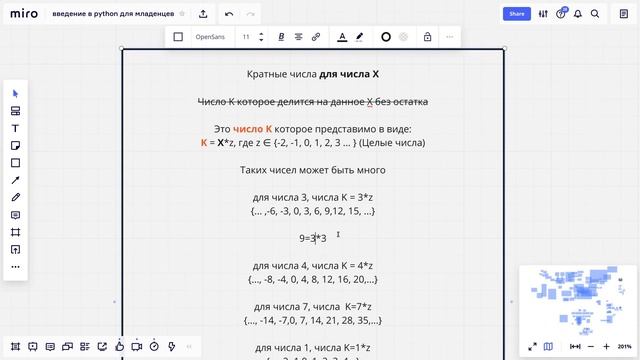Open the activity lightning icon
The width and height of the screenshot is (640, 360).
tap(171, 347)
